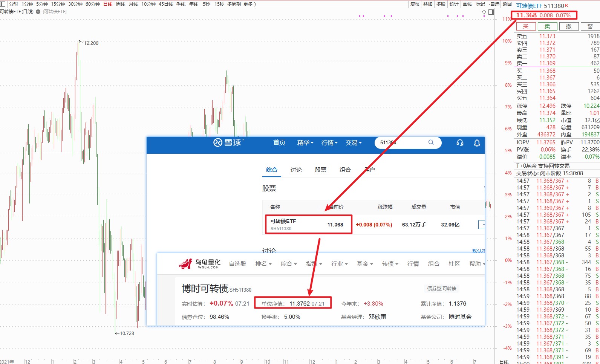Viewport: 600px width, 364px height.
Task: Activate the 画线 drawing tool
Action: point(467,4)
